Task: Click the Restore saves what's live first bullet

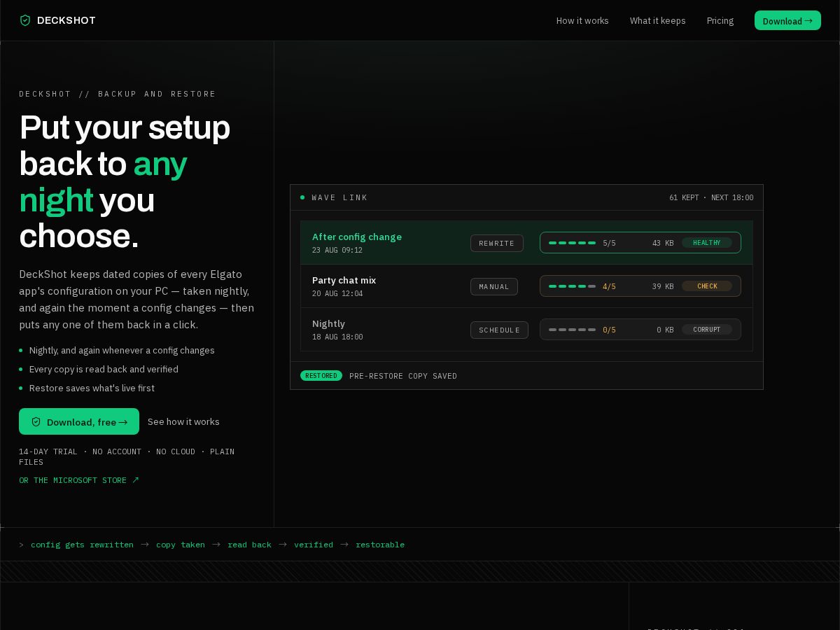Action: 92,388
